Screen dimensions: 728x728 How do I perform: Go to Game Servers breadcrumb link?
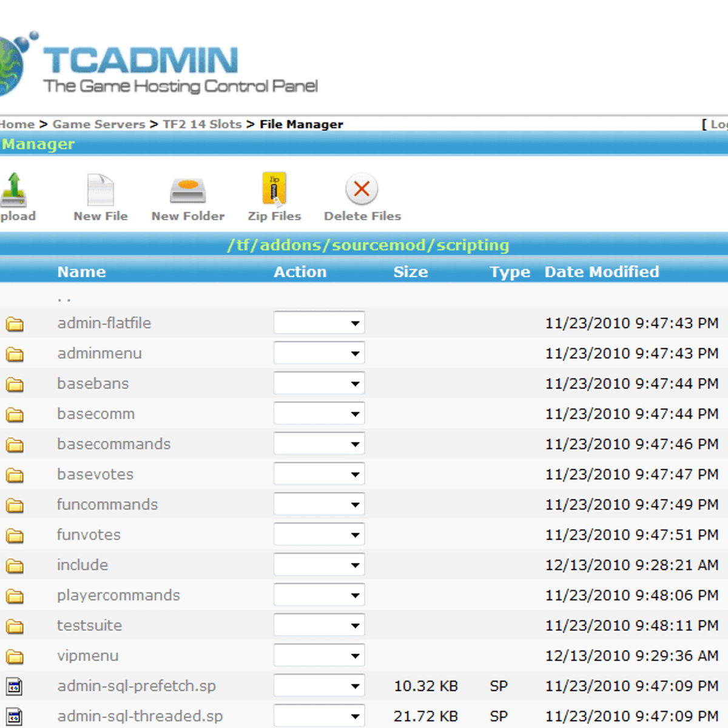coord(99,124)
